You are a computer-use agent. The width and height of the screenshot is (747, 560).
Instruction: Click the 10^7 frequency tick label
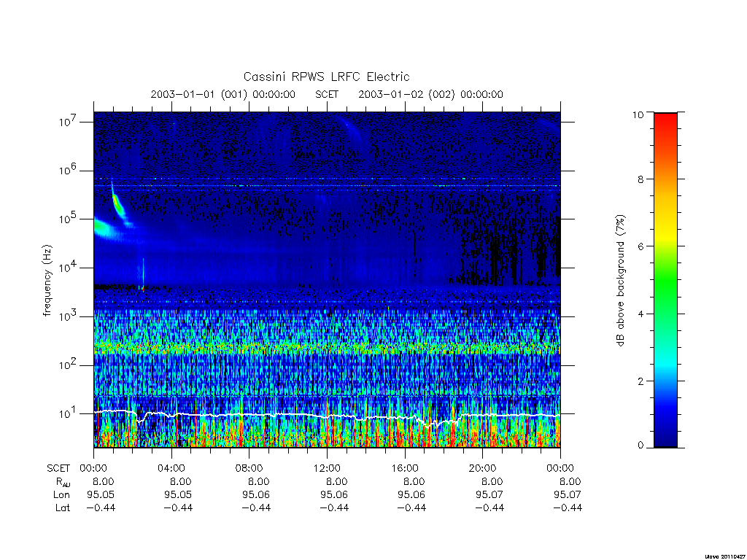pyautogui.click(x=68, y=122)
